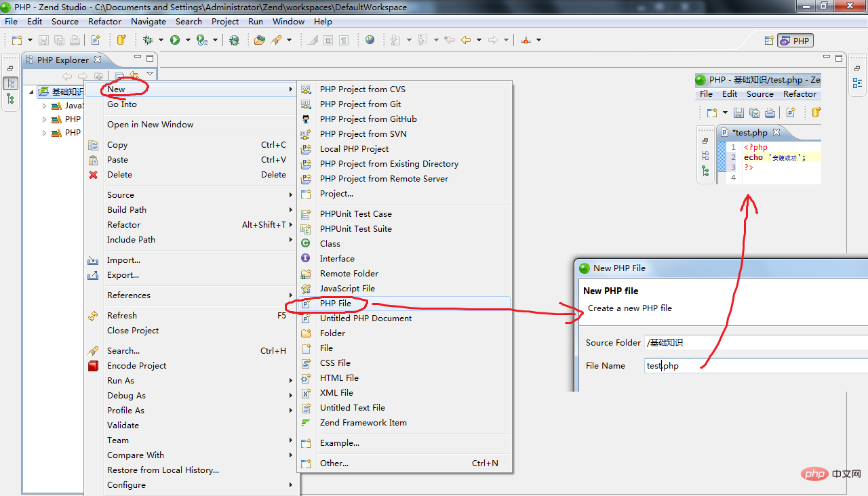Open the Navigate menu
The width and height of the screenshot is (868, 496).
(x=149, y=21)
